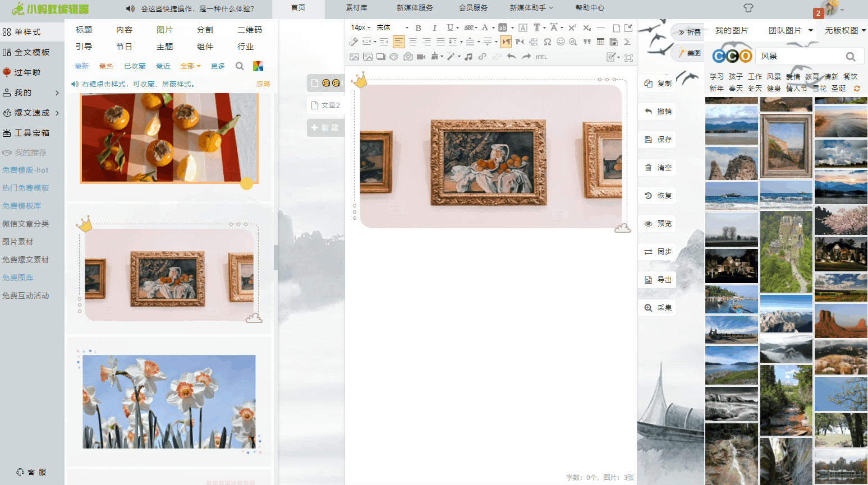Switch to the 二维码 style tab

tap(250, 30)
